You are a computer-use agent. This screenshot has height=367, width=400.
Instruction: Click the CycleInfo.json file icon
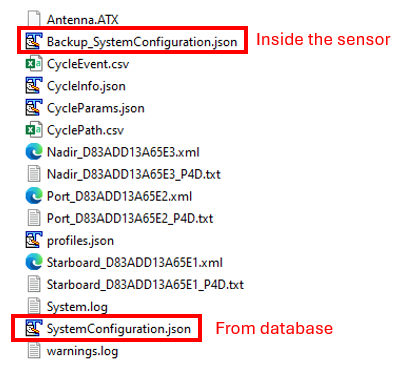click(34, 86)
